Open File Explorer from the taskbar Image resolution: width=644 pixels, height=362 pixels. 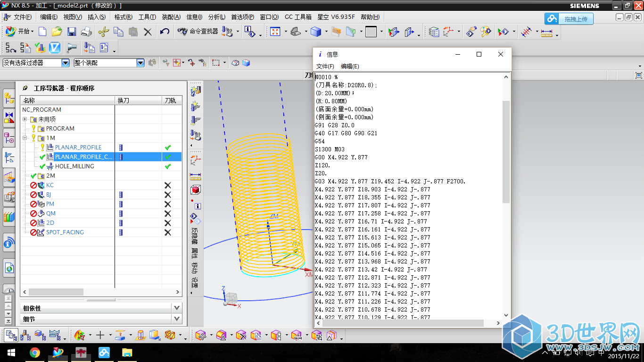coord(127,353)
